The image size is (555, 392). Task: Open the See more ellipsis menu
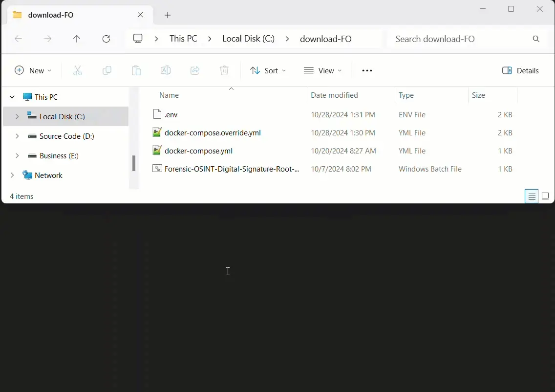367,70
